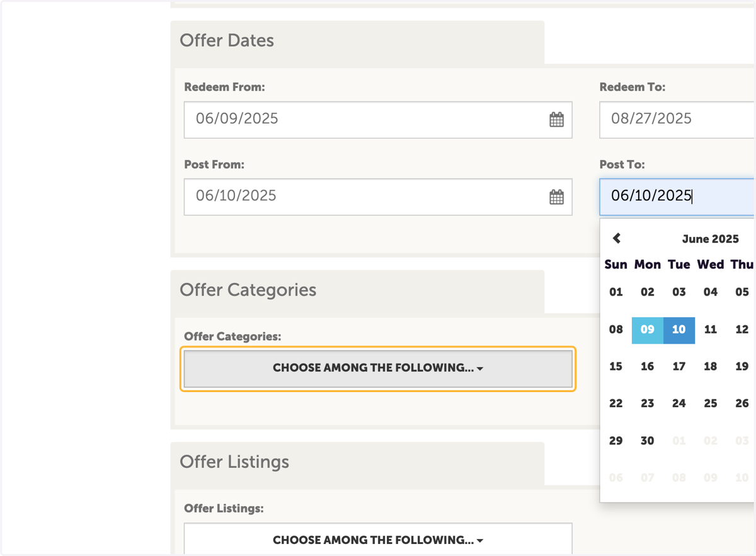The image size is (756, 556).
Task: Click the Tue weekday header
Action: point(679,265)
